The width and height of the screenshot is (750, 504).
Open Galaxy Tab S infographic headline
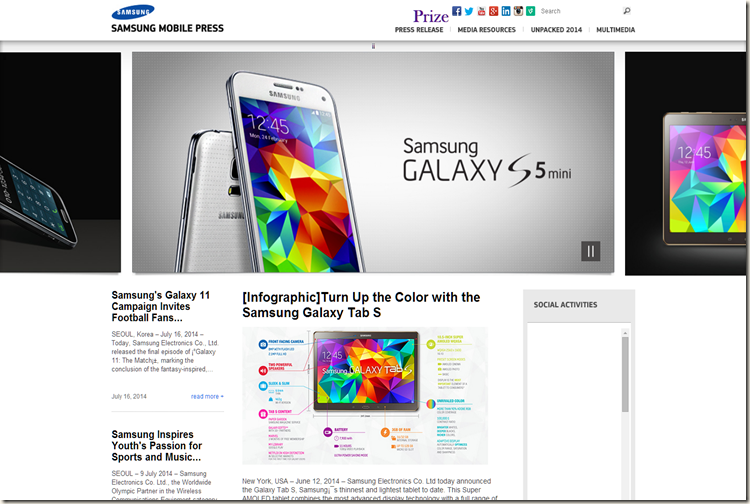361,305
